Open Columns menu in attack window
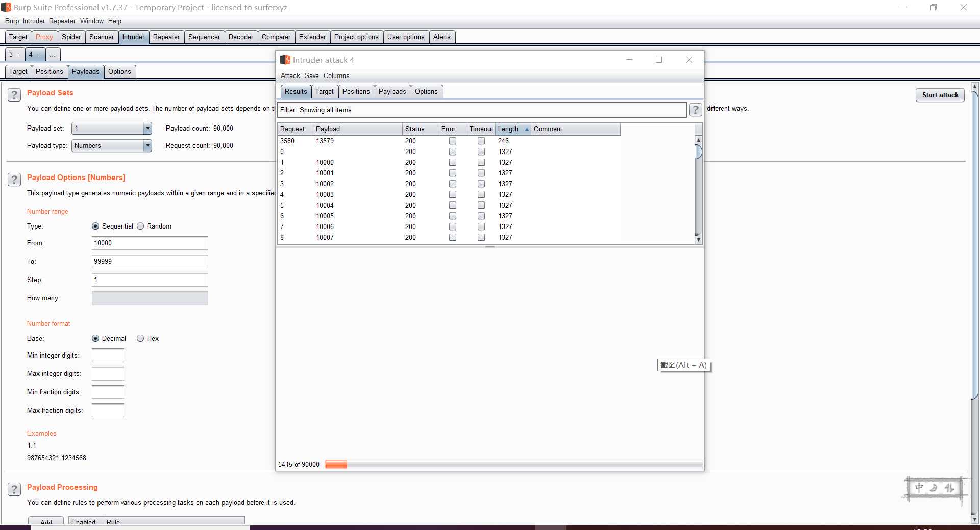The height and width of the screenshot is (530, 980). pos(336,75)
